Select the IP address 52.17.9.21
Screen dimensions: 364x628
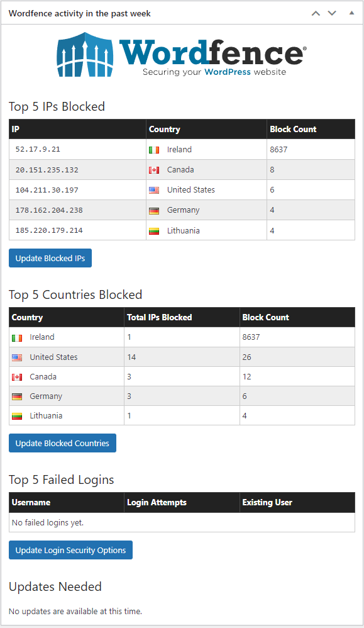pos(38,149)
